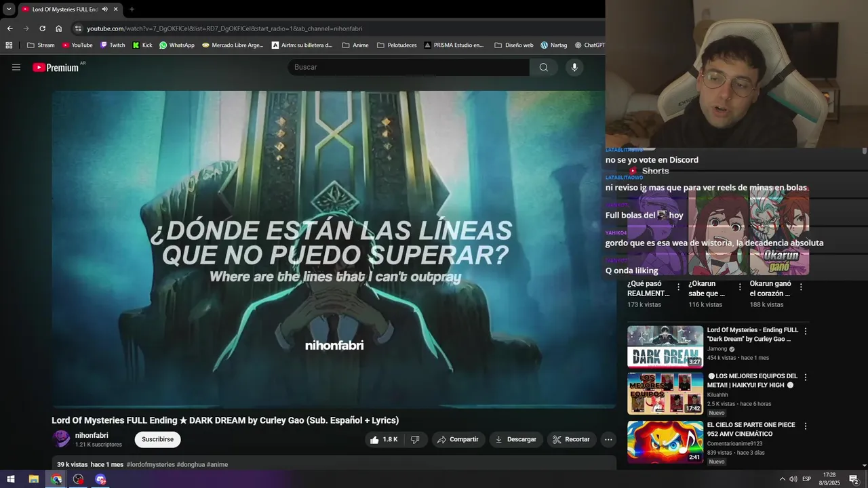The width and height of the screenshot is (868, 488).
Task: Start voice search with microphone icon
Action: pyautogui.click(x=574, y=67)
